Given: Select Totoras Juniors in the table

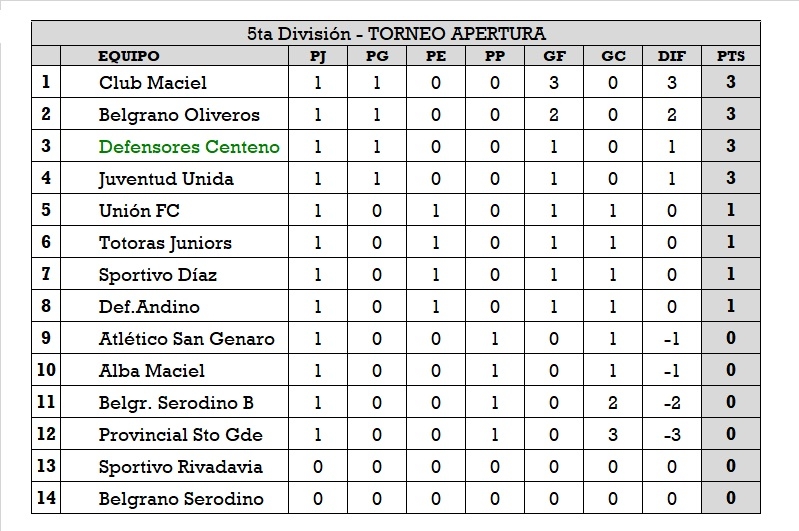Looking at the screenshot, I should coord(165,243).
